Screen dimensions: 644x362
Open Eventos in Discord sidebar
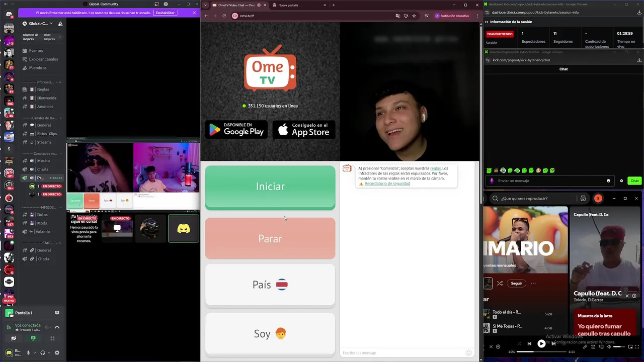[x=36, y=51]
